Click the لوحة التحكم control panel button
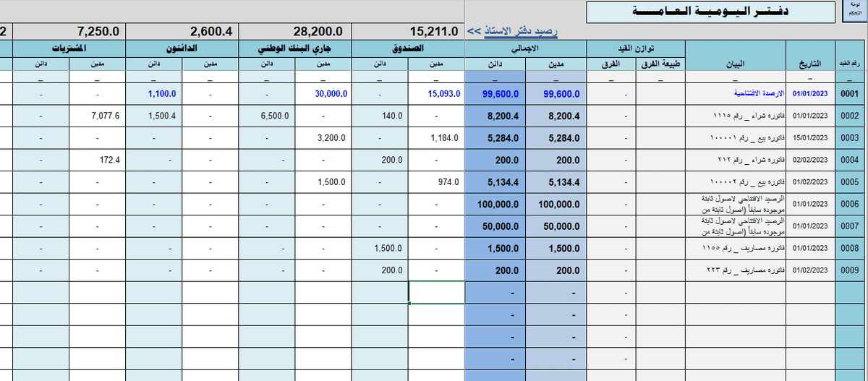 click(851, 12)
